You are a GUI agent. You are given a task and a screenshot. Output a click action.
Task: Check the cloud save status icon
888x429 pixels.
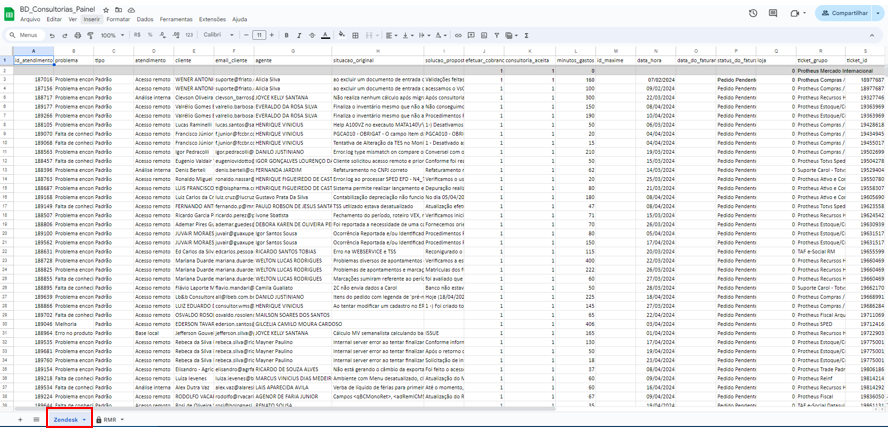click(131, 10)
